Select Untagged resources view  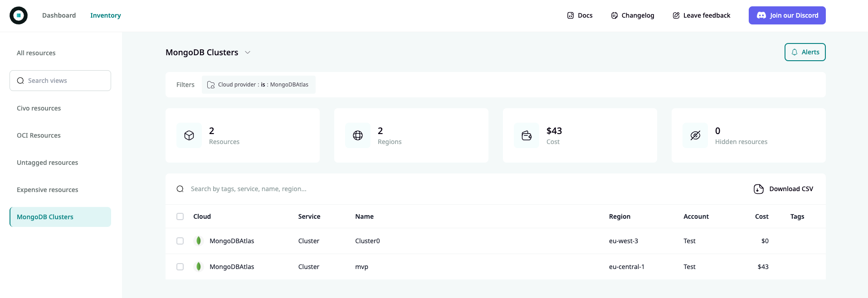[60, 163]
